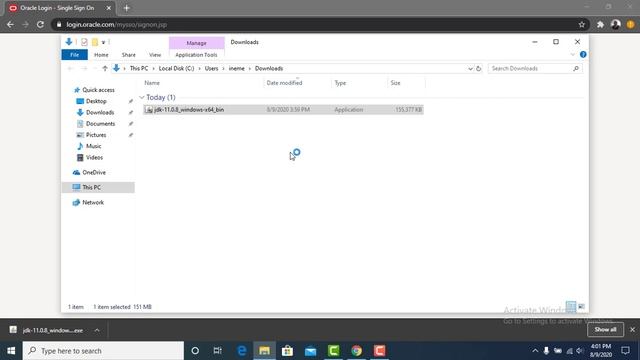Open the View ribbon tab
The image size is (640, 360).
coord(155,55)
